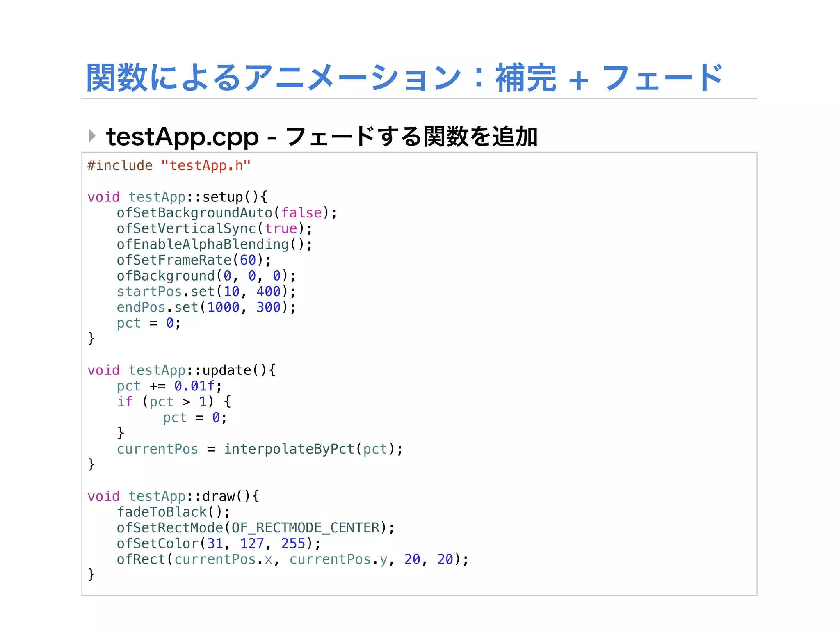Image resolution: width=840 pixels, height=630 pixels.
Task: Click 'ofBackground(0, 0, 0);' code line
Action: click(x=206, y=276)
